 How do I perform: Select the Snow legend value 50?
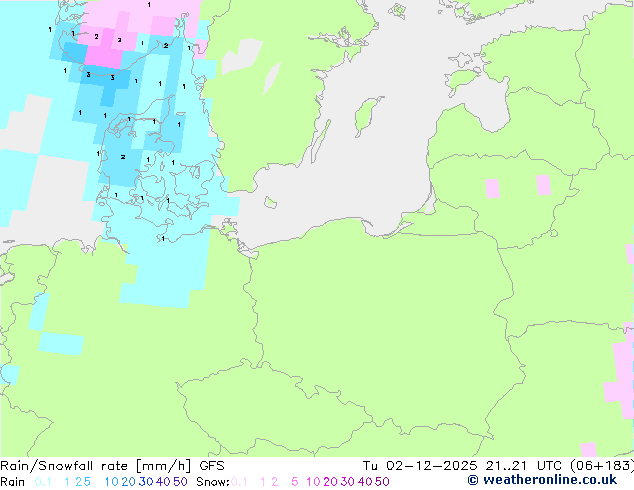click(x=382, y=482)
